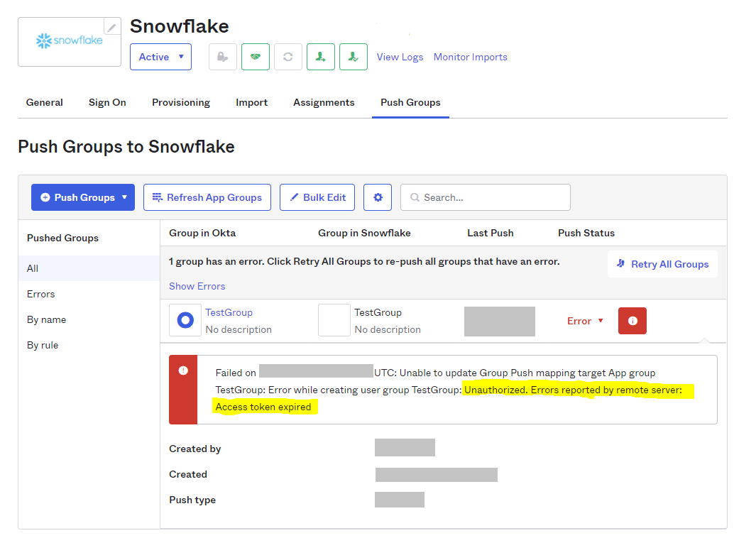
Task: Click the red error info icon button
Action: (x=632, y=321)
